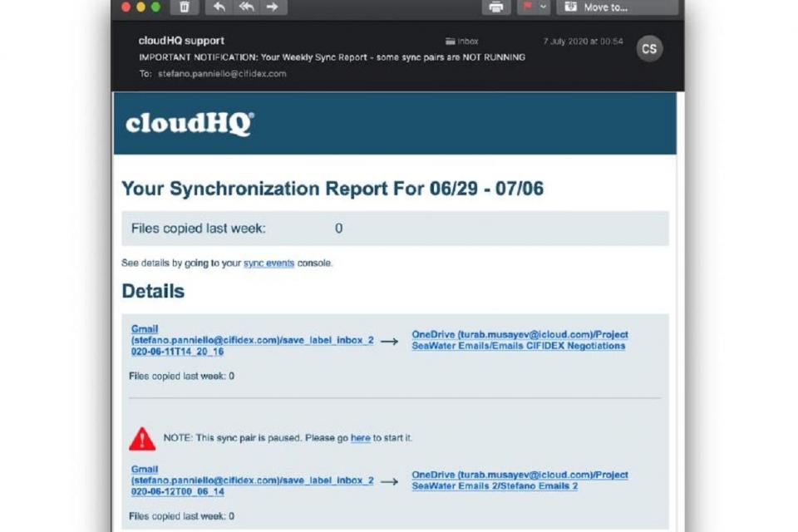Click the Synchronization Report For 06/29 - 07/06 heading
The width and height of the screenshot is (798, 532).
click(332, 189)
